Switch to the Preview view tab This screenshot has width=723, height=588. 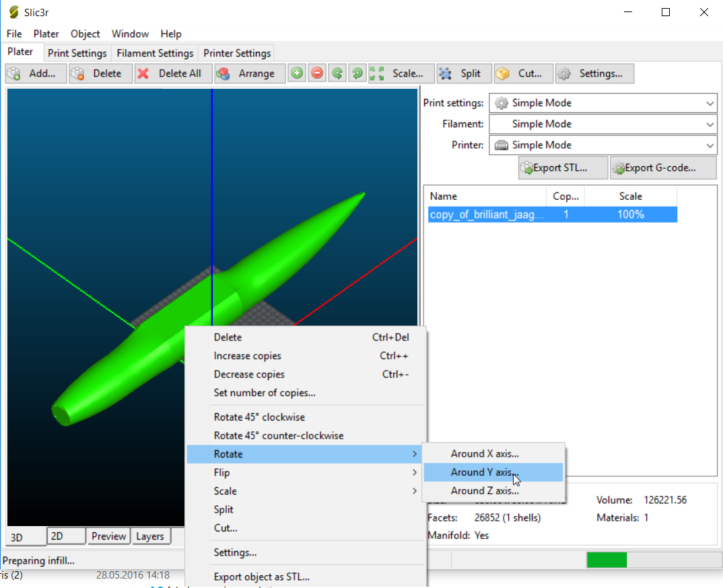(108, 536)
